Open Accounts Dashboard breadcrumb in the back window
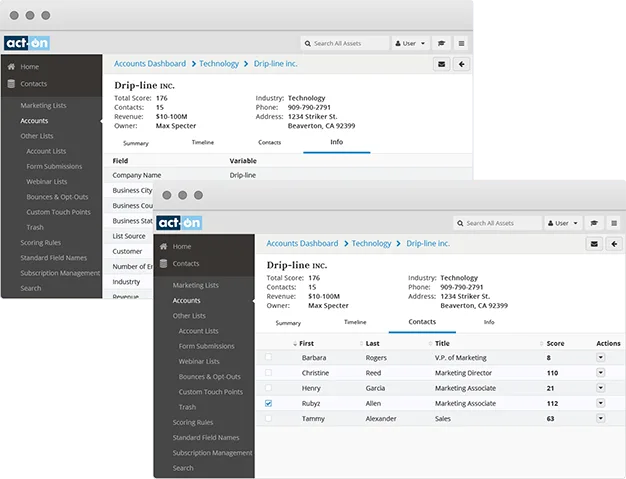The width and height of the screenshot is (626, 479). click(150, 63)
